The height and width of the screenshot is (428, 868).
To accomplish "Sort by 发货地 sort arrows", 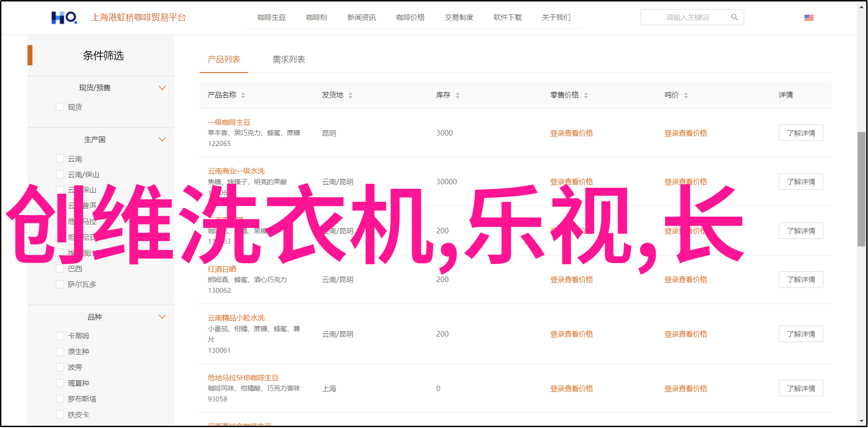I will point(350,95).
